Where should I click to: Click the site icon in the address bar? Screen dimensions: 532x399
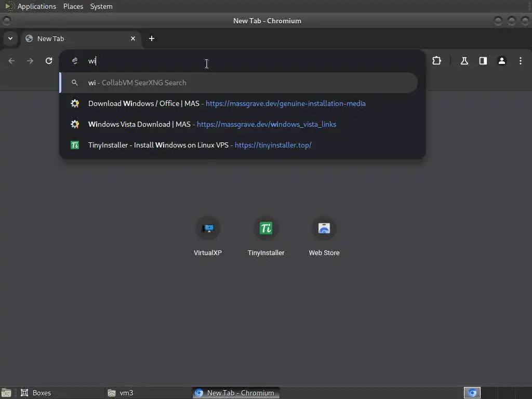click(x=75, y=61)
